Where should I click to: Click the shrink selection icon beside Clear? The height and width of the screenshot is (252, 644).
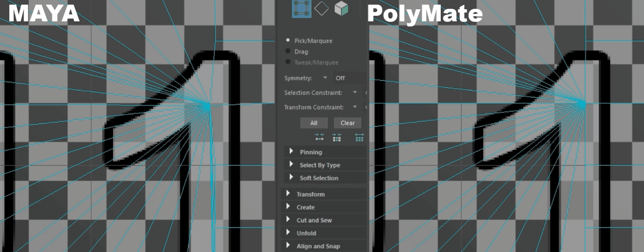pyautogui.click(x=319, y=137)
